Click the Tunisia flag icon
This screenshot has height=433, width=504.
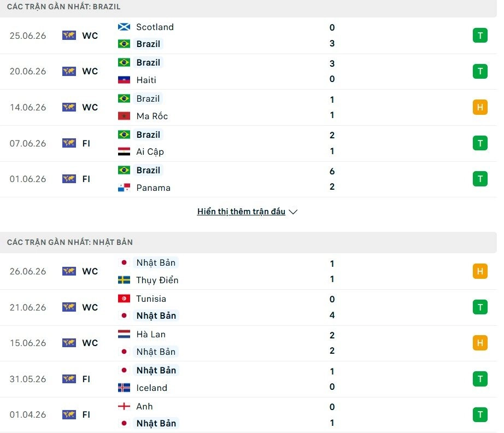pyautogui.click(x=124, y=299)
